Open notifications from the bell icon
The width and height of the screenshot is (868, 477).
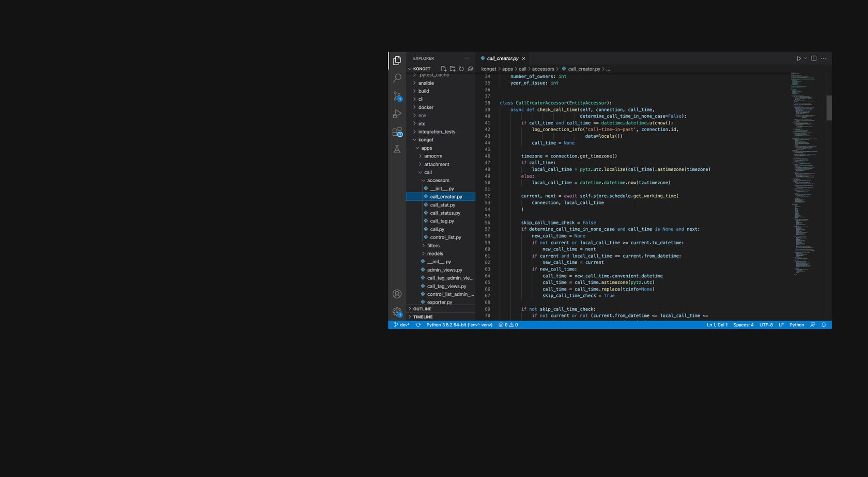coord(824,325)
